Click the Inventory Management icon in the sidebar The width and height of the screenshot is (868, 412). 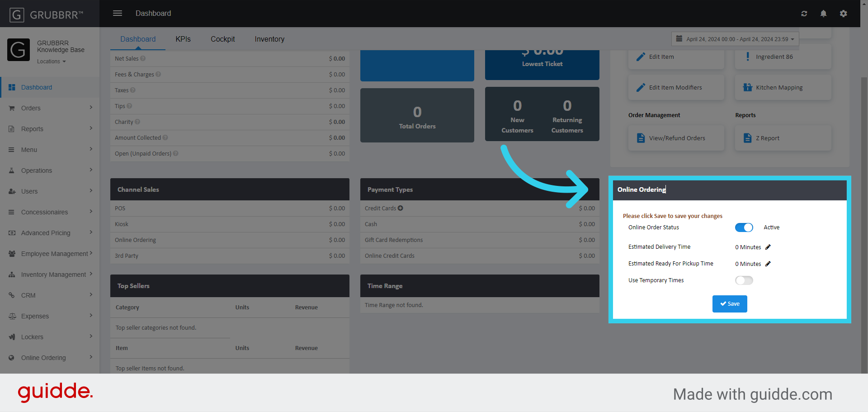pos(12,275)
